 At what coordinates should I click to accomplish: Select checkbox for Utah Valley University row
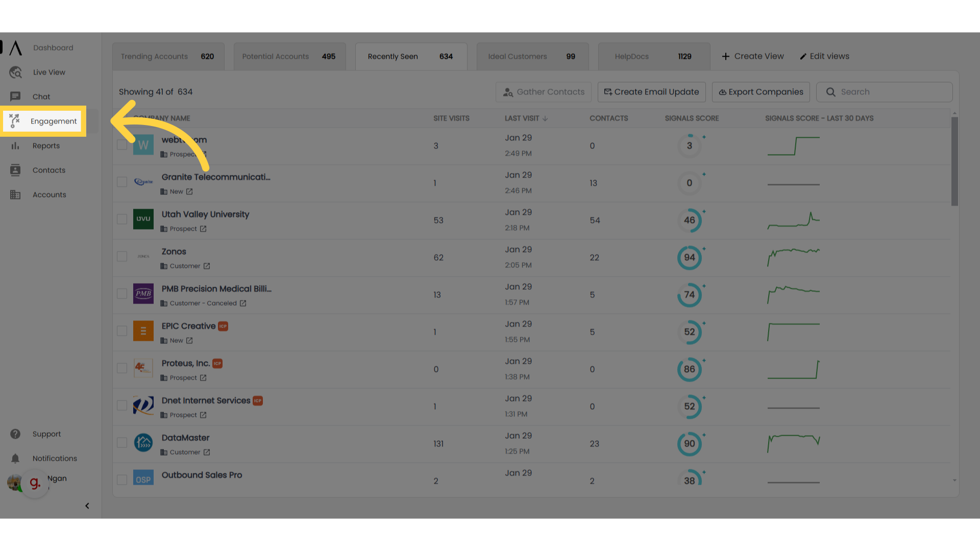tap(122, 219)
